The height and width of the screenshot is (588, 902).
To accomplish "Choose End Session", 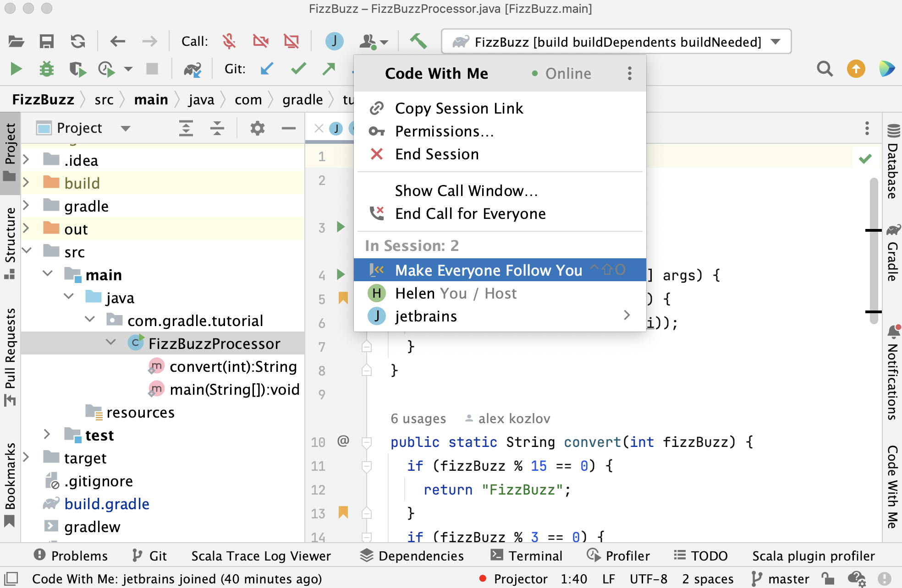I will click(x=500, y=154).
